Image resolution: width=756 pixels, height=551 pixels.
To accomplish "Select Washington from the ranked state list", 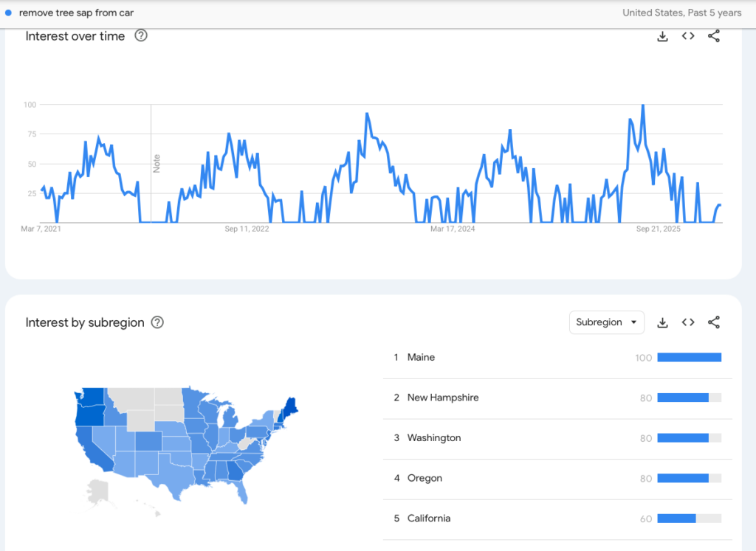I will (436, 437).
